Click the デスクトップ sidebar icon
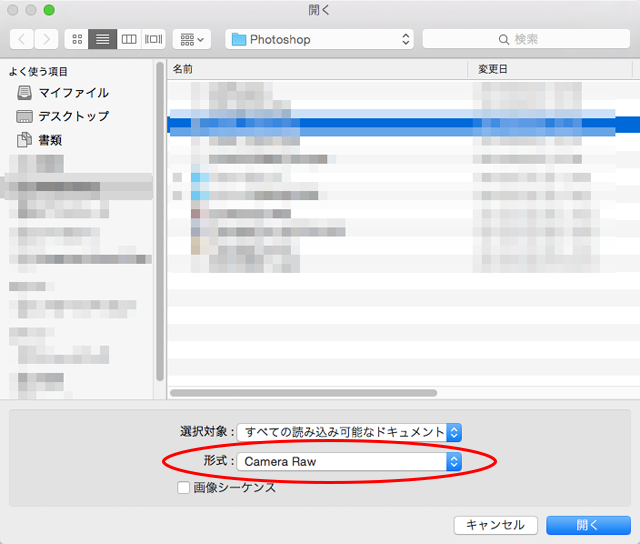 click(24, 116)
